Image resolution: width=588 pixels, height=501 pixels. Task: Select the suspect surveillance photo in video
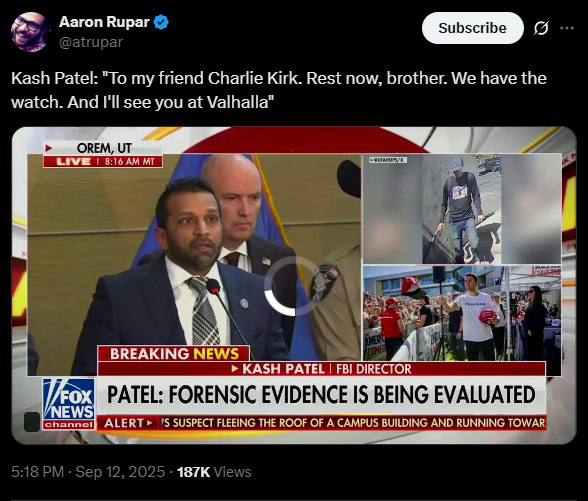click(462, 209)
